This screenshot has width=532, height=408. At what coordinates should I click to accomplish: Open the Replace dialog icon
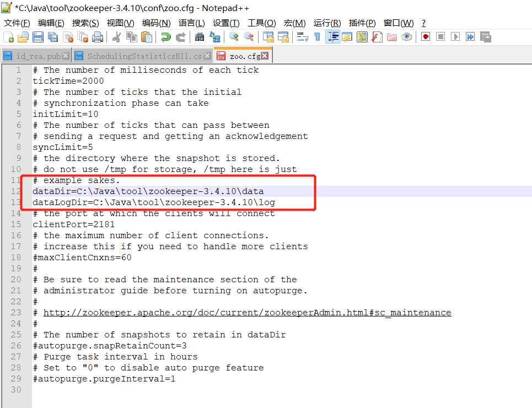point(215,37)
